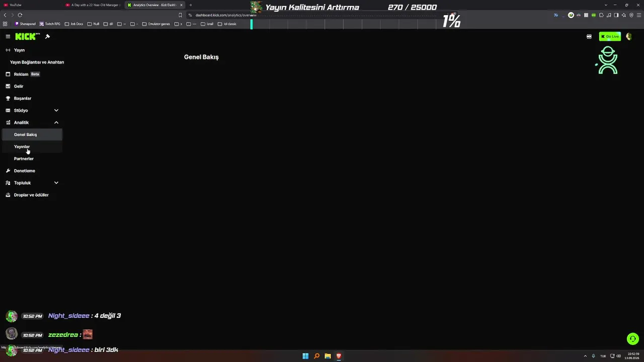Go back in browser history
The height and width of the screenshot is (362, 644).
tap(5, 15)
